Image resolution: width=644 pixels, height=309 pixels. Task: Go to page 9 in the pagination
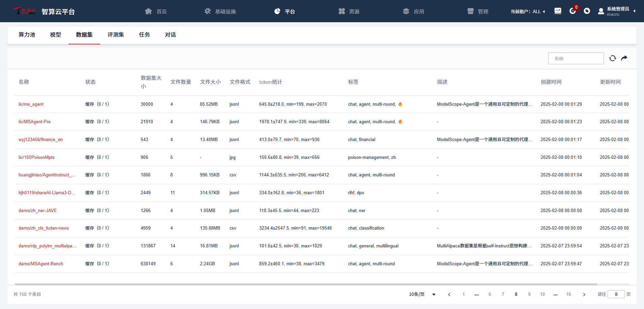(x=529, y=294)
